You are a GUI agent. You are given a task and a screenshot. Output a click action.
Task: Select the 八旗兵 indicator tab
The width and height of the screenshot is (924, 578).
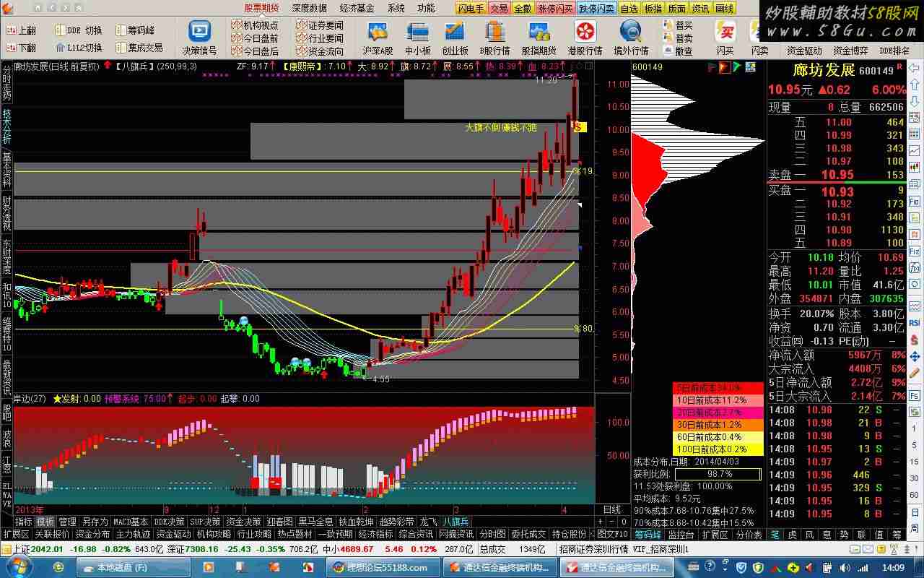pyautogui.click(x=456, y=522)
